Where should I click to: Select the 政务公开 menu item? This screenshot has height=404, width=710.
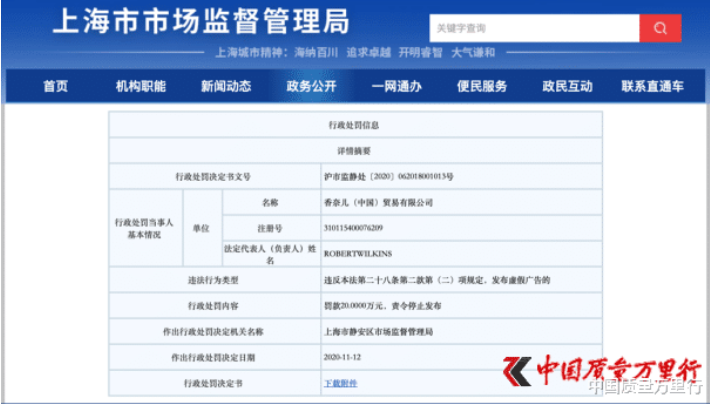[x=312, y=86]
